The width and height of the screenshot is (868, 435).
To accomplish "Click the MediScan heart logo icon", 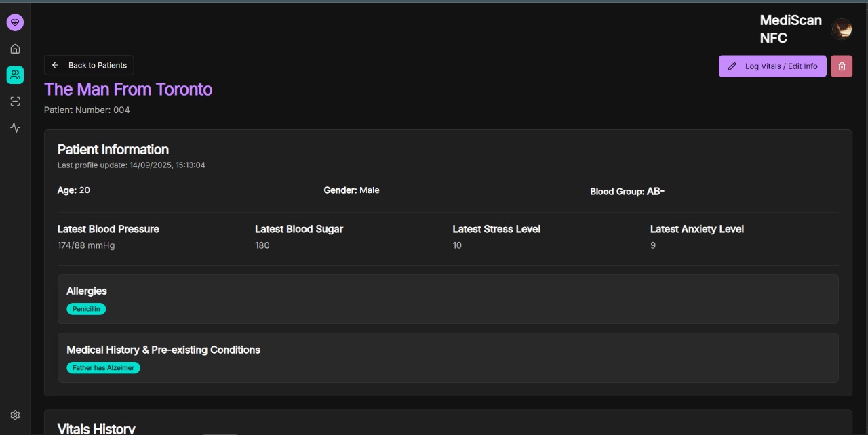I will 15,22.
